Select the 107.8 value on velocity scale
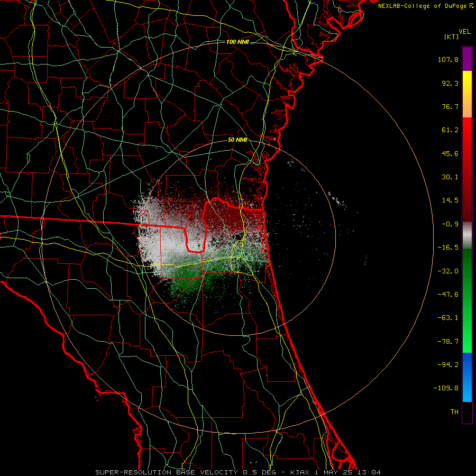This screenshot has width=476, height=476. [448, 59]
